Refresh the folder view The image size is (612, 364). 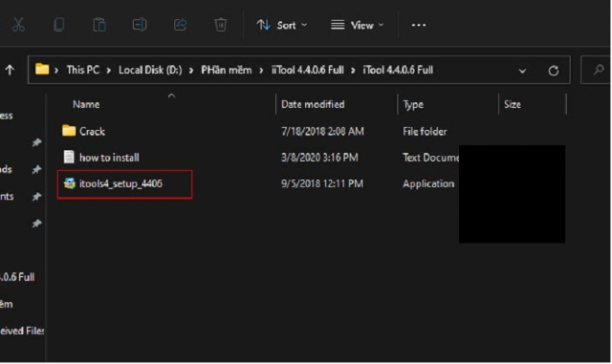tap(554, 71)
